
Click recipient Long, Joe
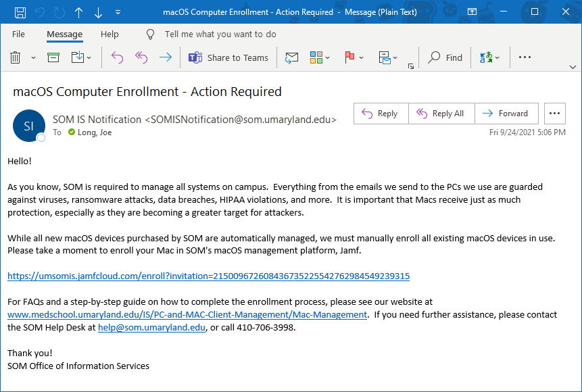[95, 132]
